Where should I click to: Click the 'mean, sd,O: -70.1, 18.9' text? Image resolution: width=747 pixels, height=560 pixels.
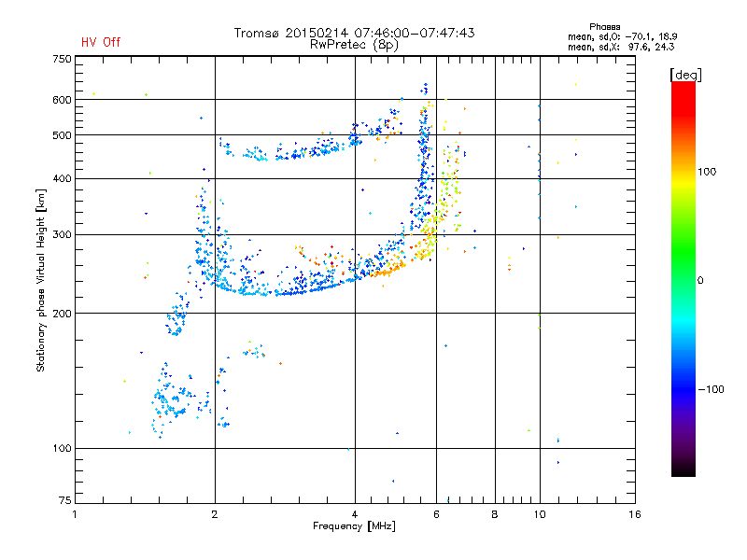pos(622,36)
